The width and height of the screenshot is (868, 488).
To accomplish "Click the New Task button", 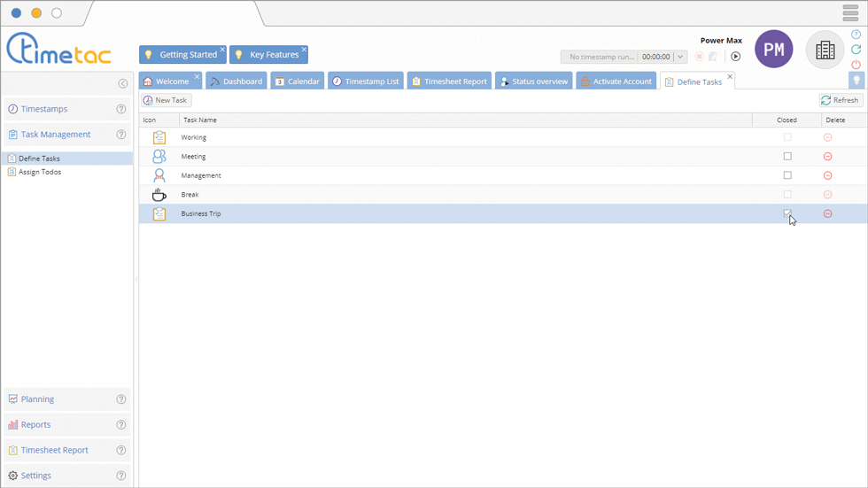I will click(167, 100).
